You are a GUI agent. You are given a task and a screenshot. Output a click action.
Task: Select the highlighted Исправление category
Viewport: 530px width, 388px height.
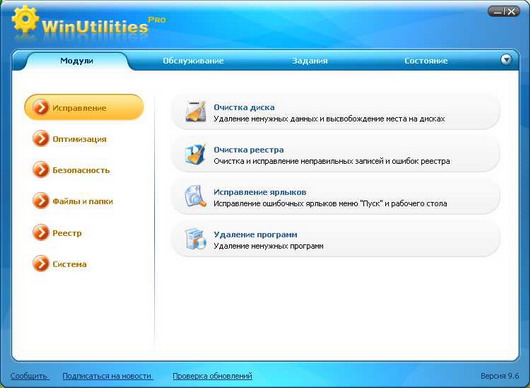click(x=84, y=107)
